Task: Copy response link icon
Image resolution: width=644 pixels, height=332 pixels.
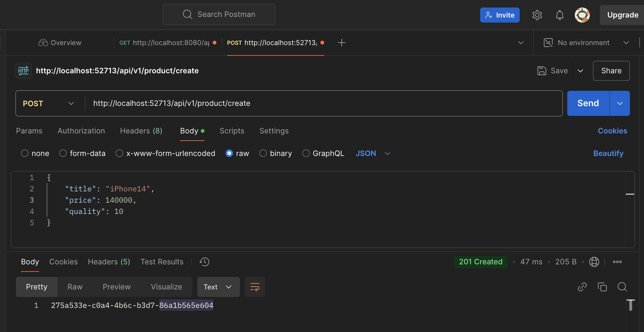Action: pos(582,287)
